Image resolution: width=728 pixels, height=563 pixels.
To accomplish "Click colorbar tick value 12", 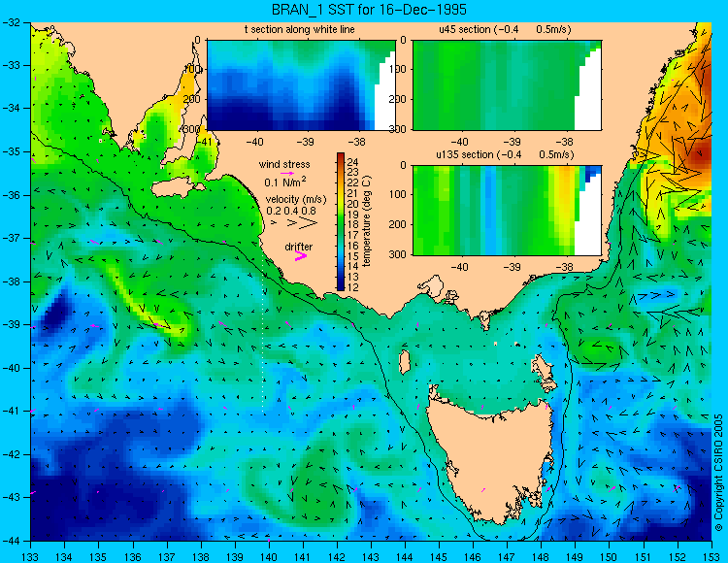I will pyautogui.click(x=352, y=287).
